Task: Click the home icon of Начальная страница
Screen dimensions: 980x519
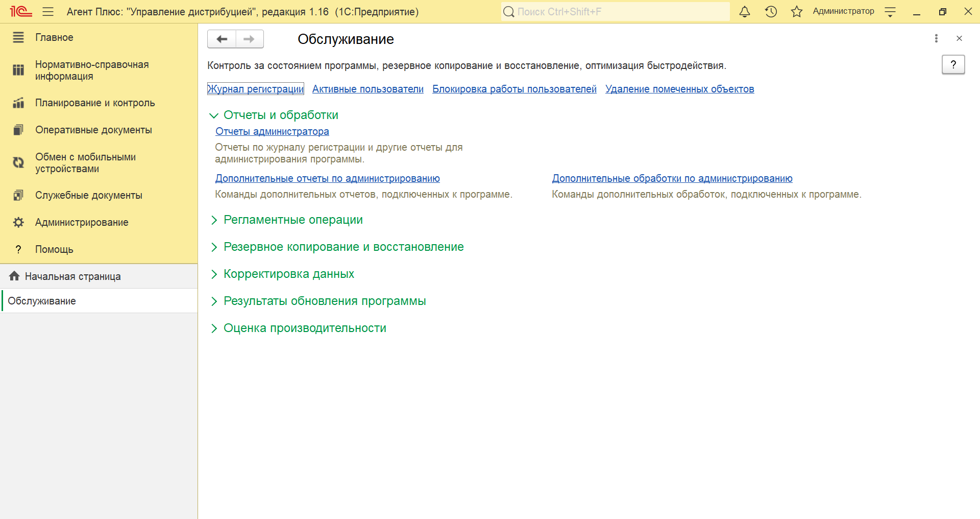Action: point(14,276)
